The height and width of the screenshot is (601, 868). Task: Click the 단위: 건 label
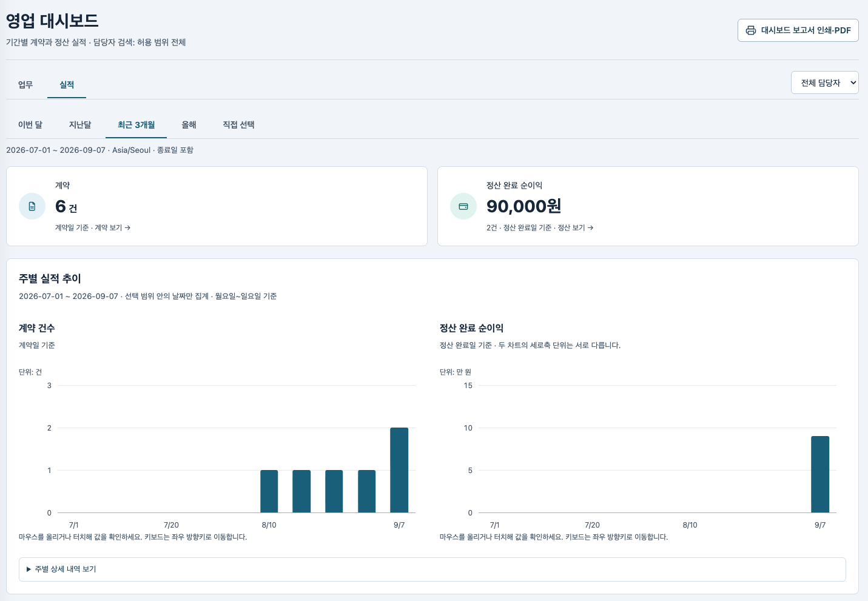(x=30, y=372)
